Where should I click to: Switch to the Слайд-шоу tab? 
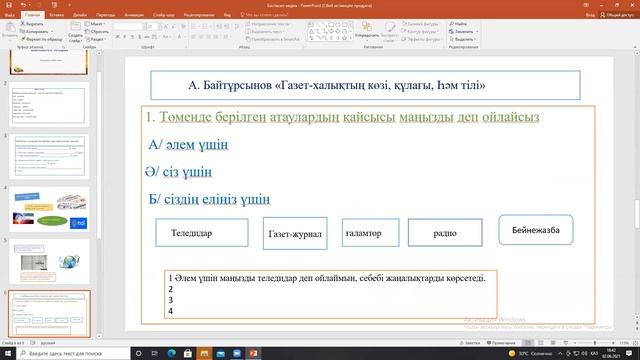pos(164,15)
